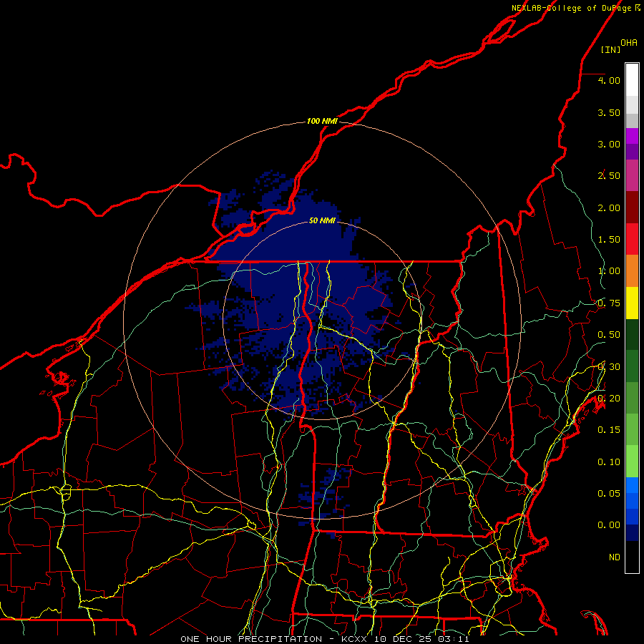This screenshot has height=644, width=644.
Task: Click the KCXX radar site identifier
Action: point(355,639)
